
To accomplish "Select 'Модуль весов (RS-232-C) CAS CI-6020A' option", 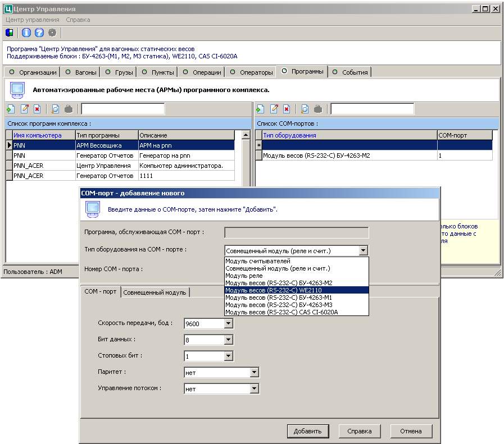I will [281, 312].
